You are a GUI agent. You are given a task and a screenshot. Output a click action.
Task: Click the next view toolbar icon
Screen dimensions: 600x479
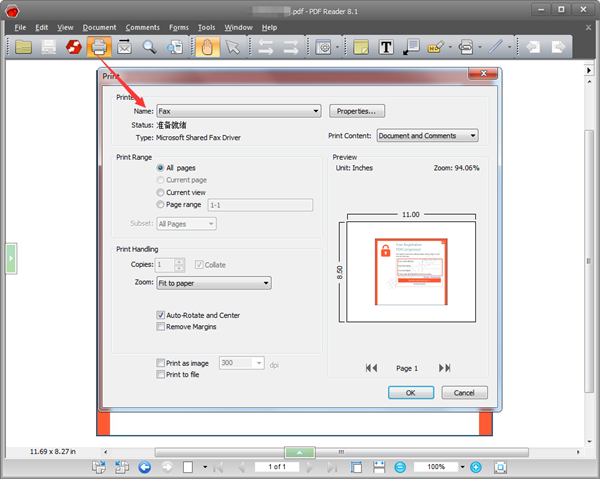(x=558, y=47)
